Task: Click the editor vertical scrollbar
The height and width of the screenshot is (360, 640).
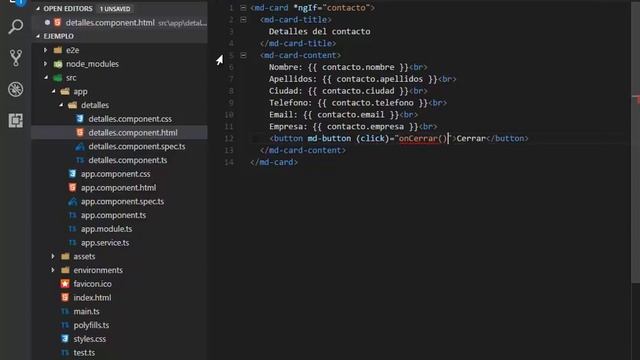Action: pos(635,141)
